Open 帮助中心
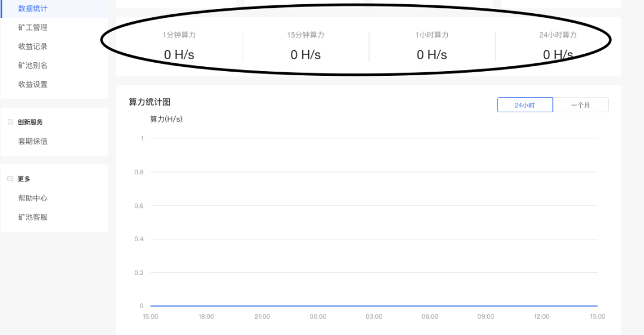644x335 pixels. pyautogui.click(x=33, y=198)
